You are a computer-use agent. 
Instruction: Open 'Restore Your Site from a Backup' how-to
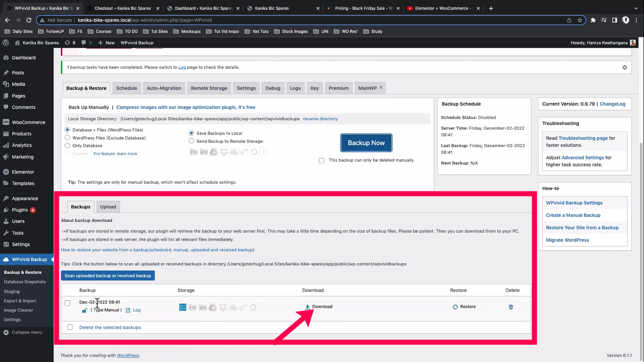[582, 228]
